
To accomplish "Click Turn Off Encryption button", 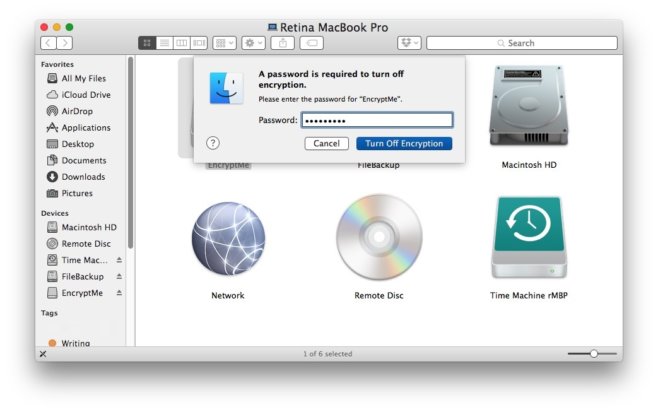I will click(404, 143).
